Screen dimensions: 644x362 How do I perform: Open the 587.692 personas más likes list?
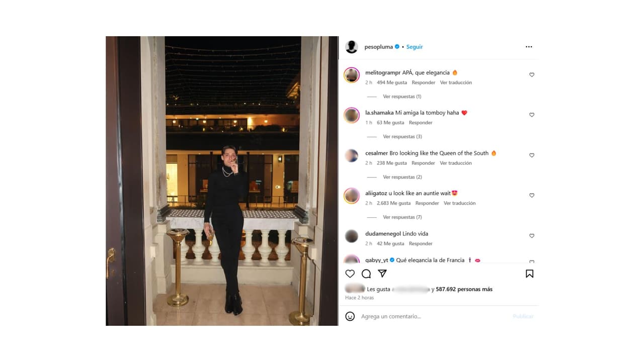pyautogui.click(x=464, y=289)
